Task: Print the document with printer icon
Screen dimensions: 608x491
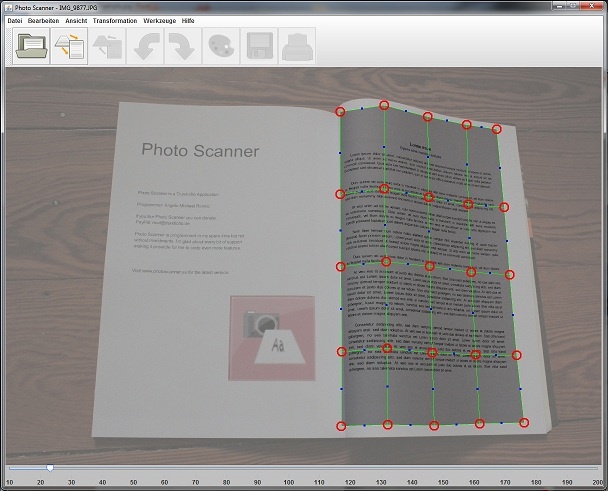Action: point(297,46)
